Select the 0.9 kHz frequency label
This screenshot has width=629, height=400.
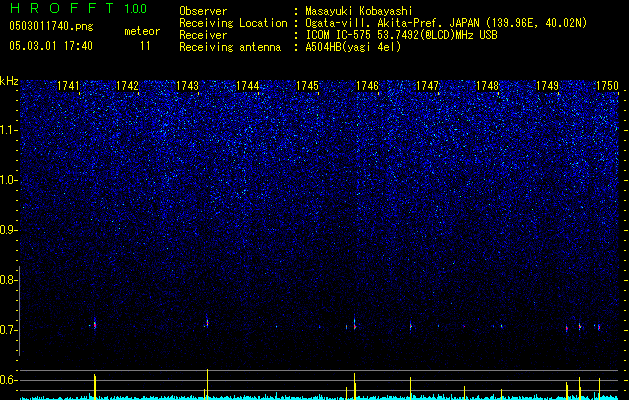(9, 230)
